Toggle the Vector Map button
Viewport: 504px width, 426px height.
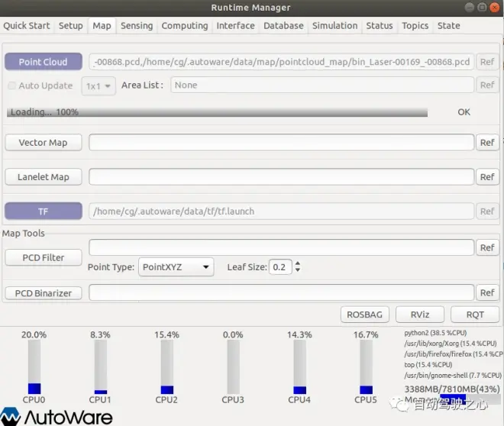(44, 142)
